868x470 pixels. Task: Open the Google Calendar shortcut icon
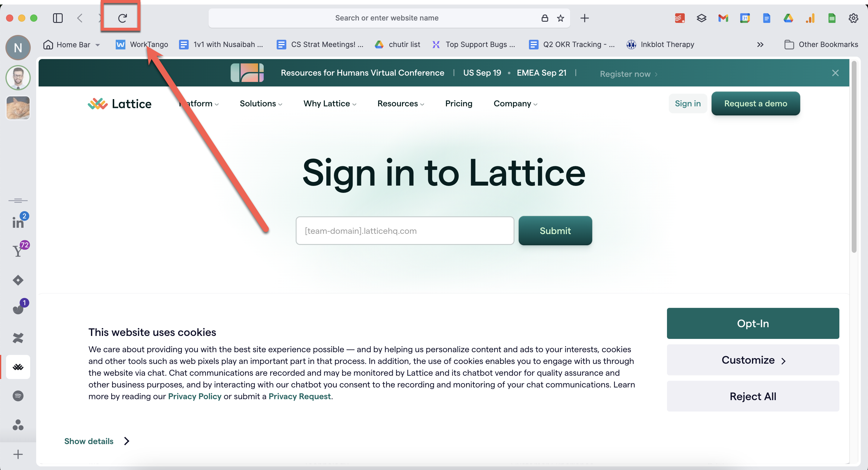click(745, 18)
